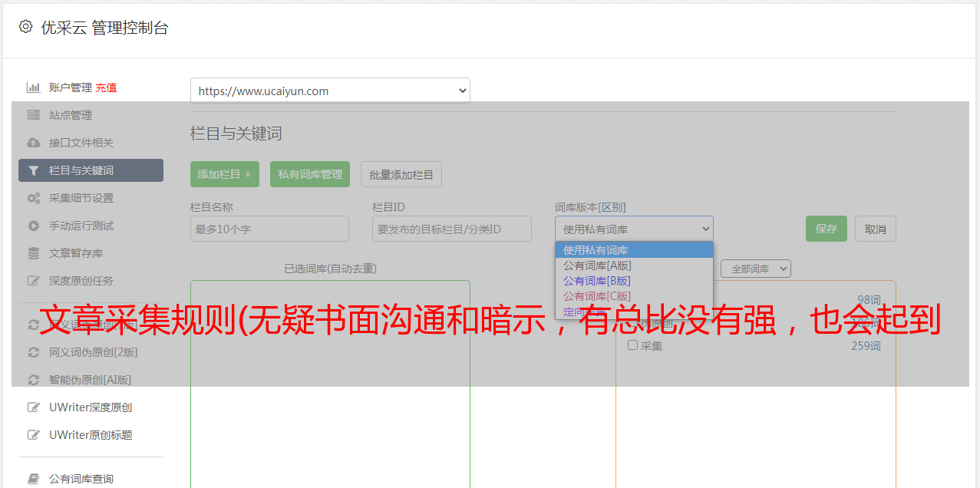Click the gears icon for 采集细节设置
Image resolution: width=980 pixels, height=488 pixels.
point(34,198)
